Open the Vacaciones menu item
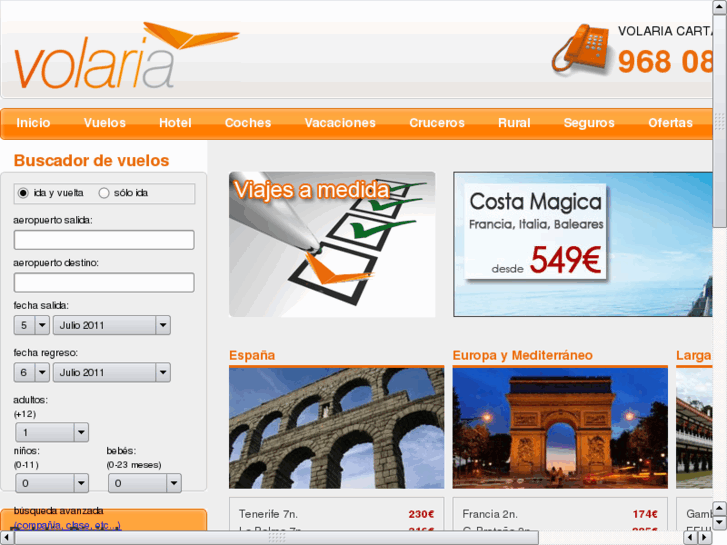 point(340,123)
